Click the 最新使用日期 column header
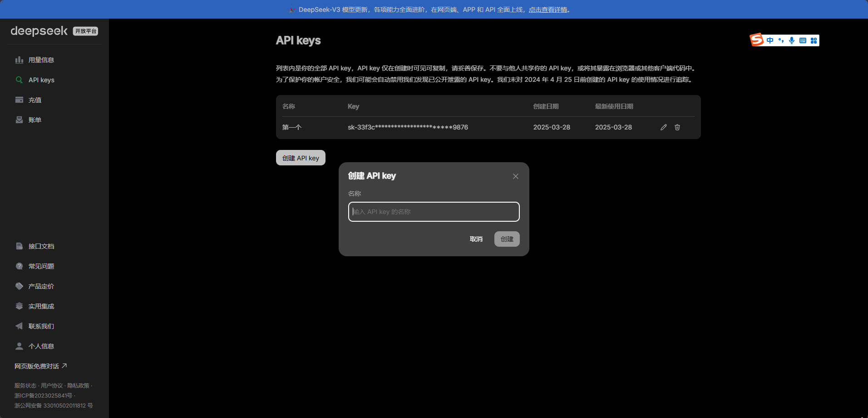The width and height of the screenshot is (868, 418). coord(614,106)
